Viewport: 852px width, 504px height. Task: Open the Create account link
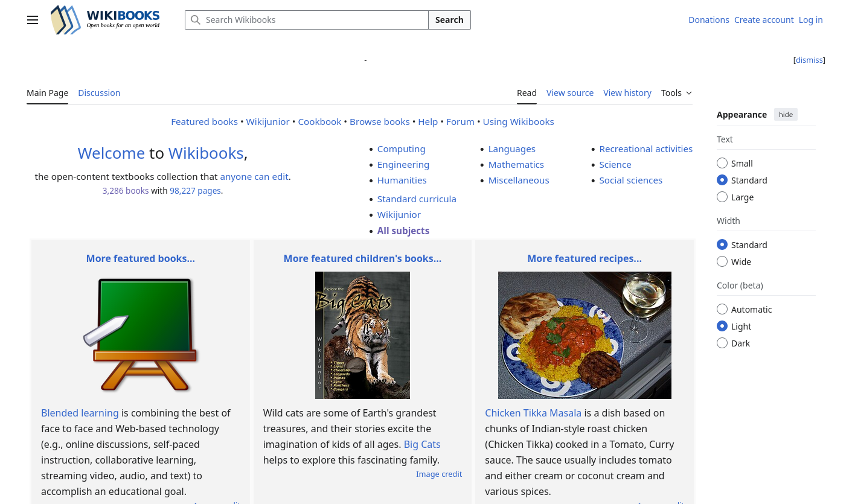pyautogui.click(x=763, y=20)
